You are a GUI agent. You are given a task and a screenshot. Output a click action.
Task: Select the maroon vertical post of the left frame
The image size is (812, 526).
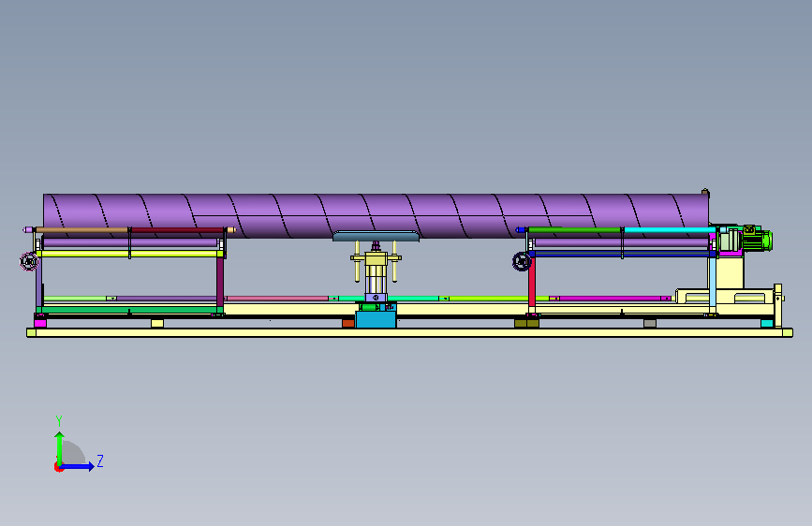coord(220,283)
